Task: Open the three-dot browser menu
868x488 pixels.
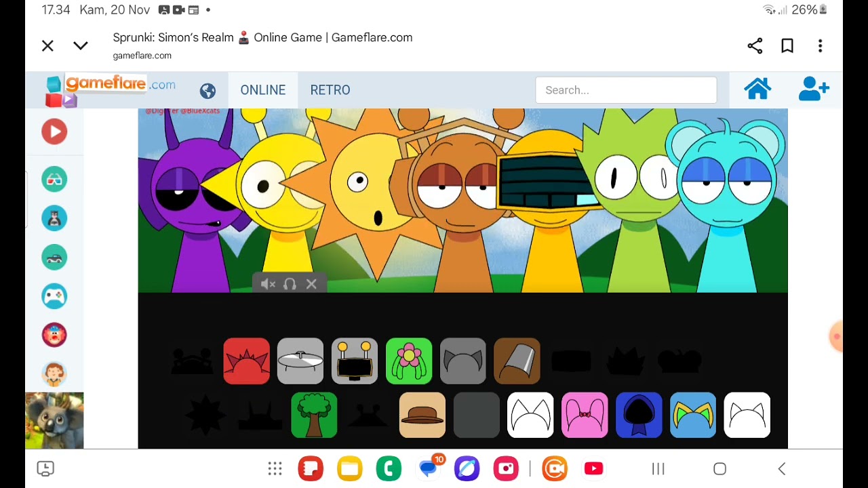Action: [820, 45]
